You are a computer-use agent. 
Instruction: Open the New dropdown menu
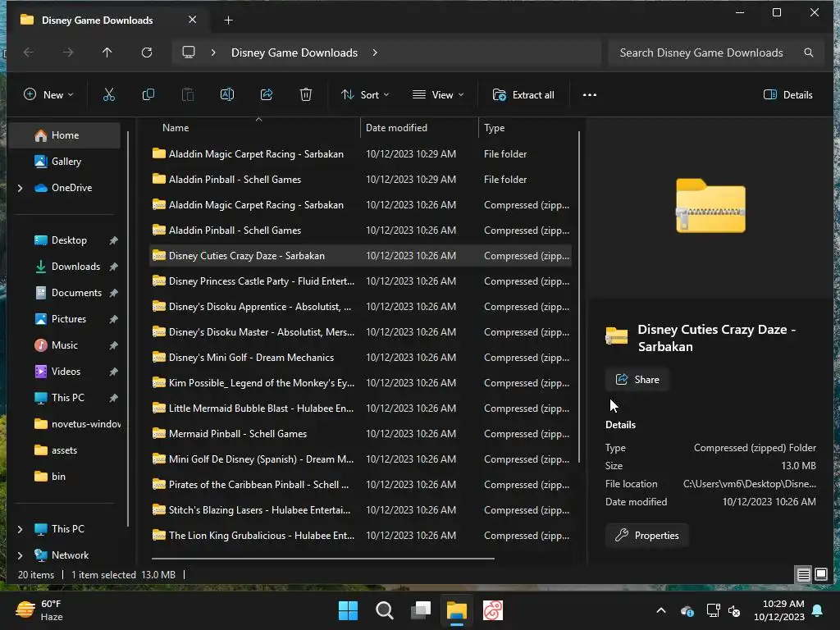48,95
